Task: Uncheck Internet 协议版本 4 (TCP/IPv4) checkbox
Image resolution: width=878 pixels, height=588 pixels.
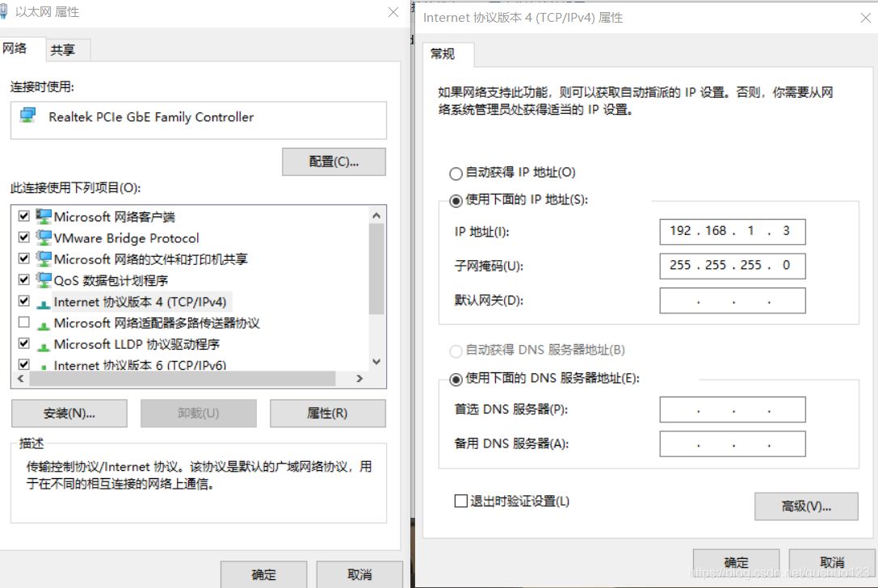Action: point(24,300)
